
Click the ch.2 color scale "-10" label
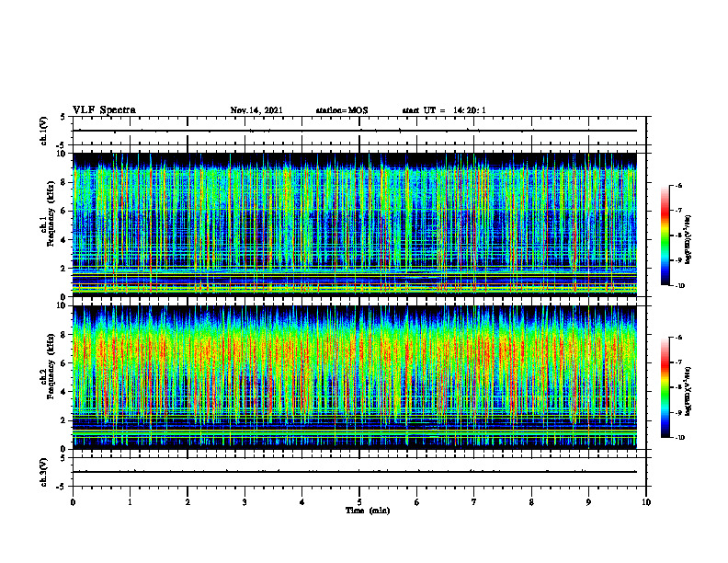coord(679,438)
